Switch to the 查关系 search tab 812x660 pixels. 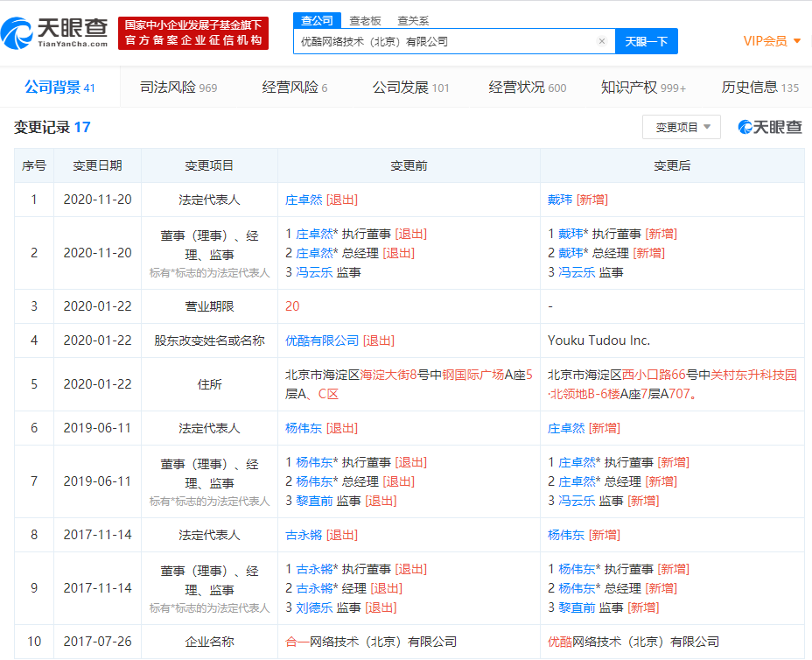413,21
